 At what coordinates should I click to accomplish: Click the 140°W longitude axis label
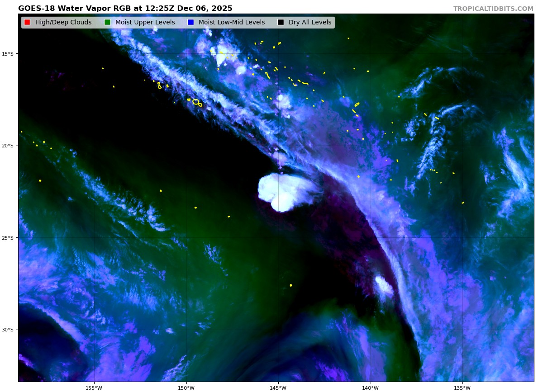[370, 387]
